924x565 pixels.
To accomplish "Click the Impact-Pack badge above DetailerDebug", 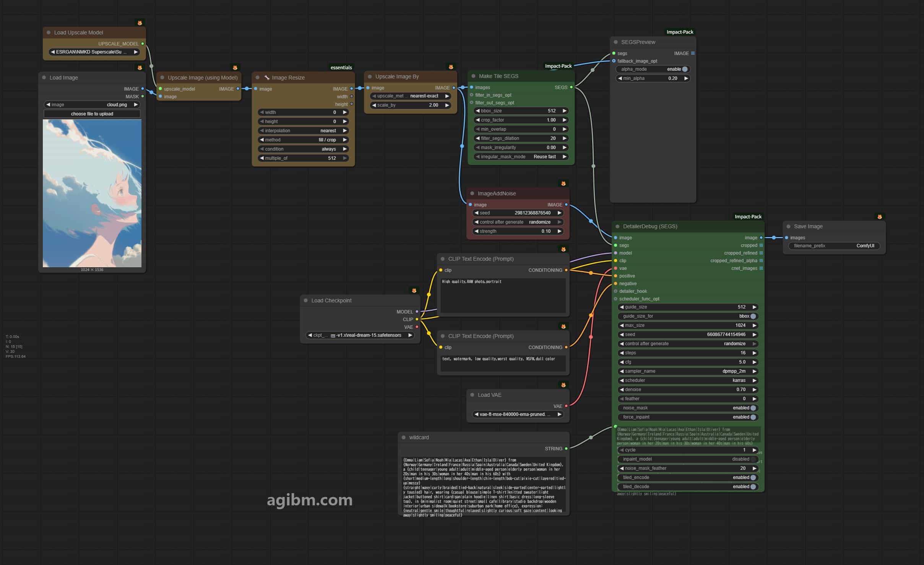I will coord(748,217).
